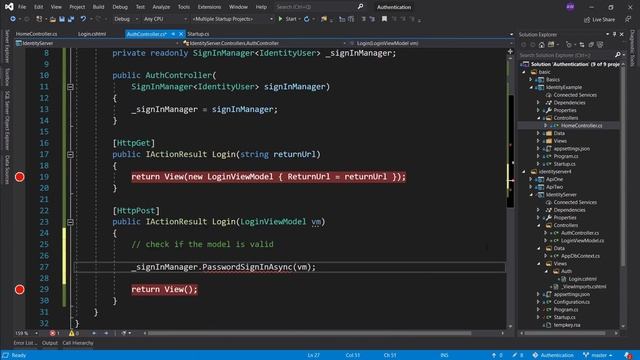The height and width of the screenshot is (360, 640).
Task: Switch to the Login.cshtml editor tab
Action: point(92,34)
